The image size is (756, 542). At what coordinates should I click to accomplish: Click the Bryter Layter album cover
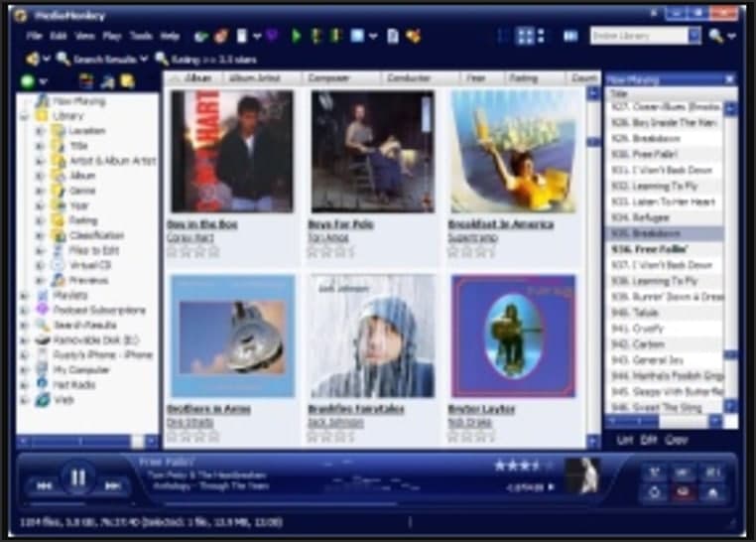514,337
